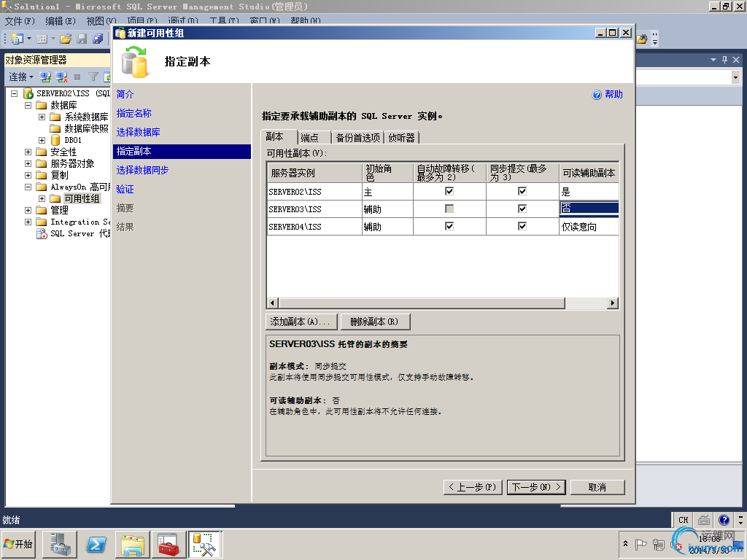Go to 指定名称 wizard step
747x560 pixels.
tap(134, 113)
